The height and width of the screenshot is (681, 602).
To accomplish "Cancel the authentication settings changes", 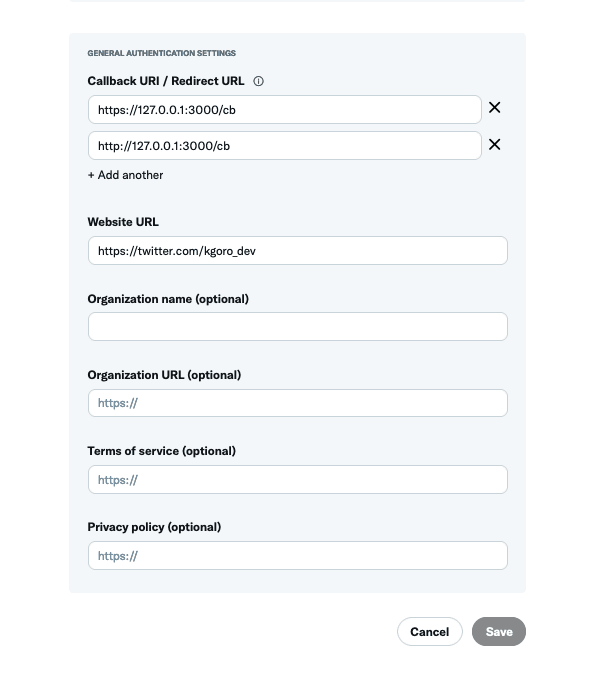I will pyautogui.click(x=430, y=631).
